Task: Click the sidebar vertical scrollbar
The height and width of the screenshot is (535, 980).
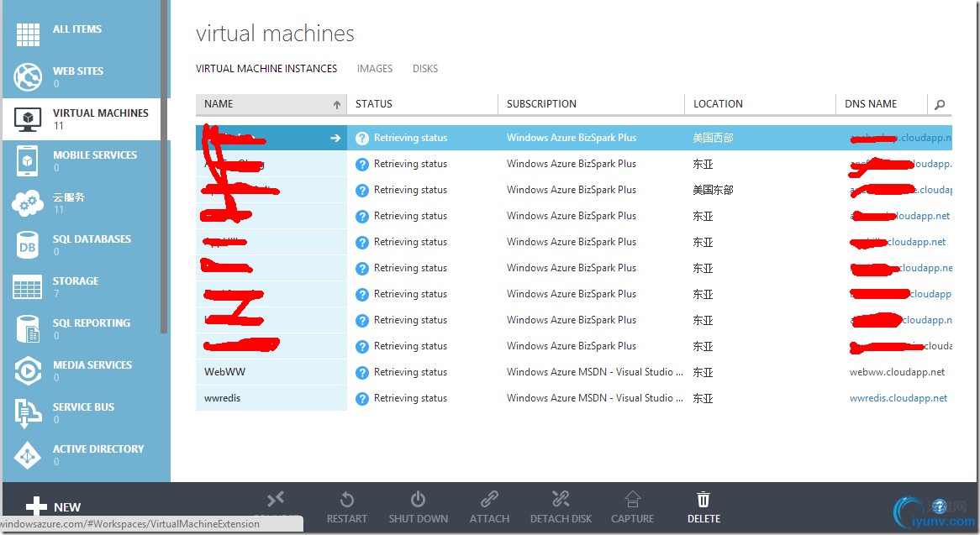Action: pyautogui.click(x=165, y=166)
